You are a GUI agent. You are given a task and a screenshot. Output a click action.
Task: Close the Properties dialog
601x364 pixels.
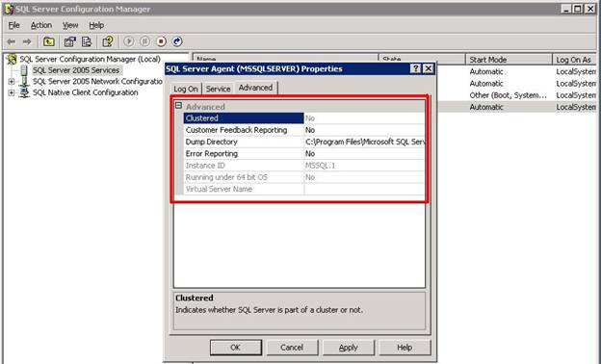click(429, 68)
